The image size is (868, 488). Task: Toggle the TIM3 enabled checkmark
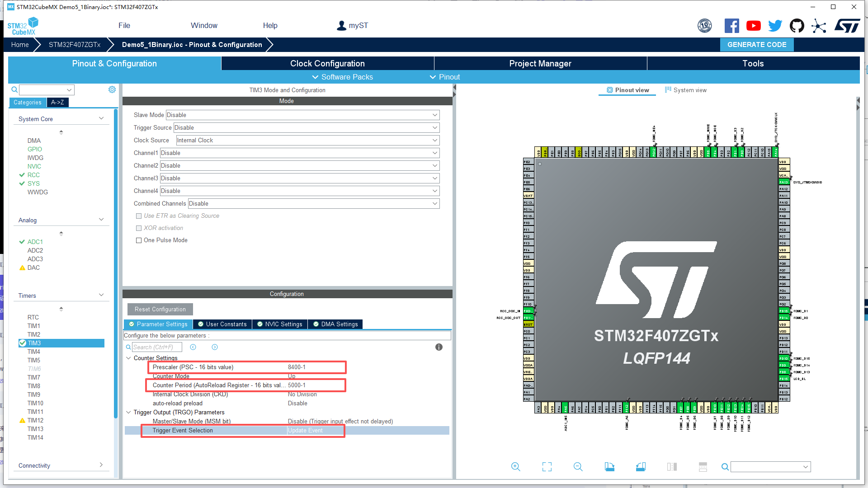pos(22,343)
